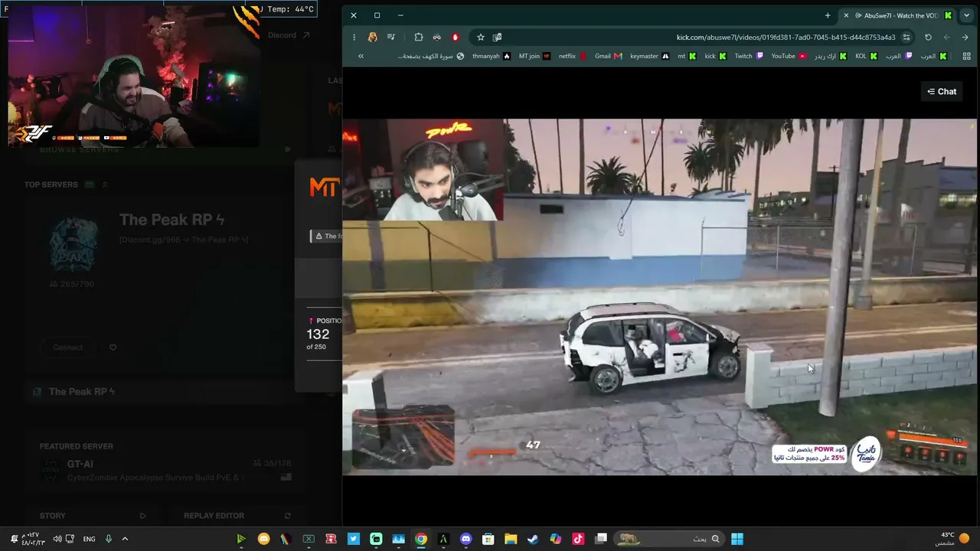Open the Photos app on the taskbar

click(398, 539)
